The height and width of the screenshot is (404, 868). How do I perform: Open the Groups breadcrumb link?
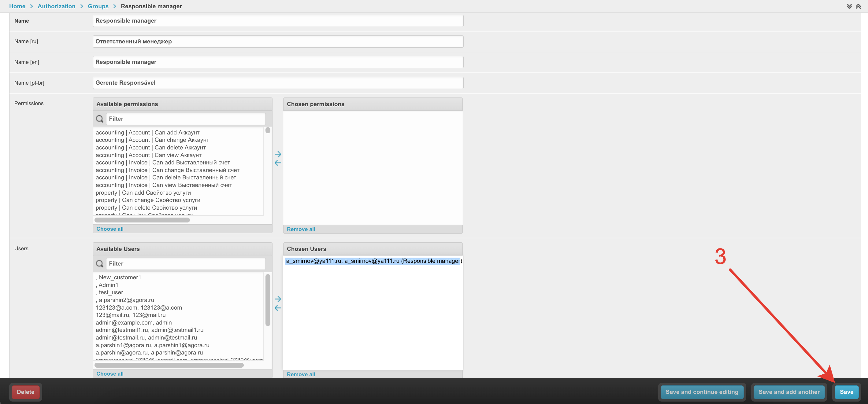point(98,6)
